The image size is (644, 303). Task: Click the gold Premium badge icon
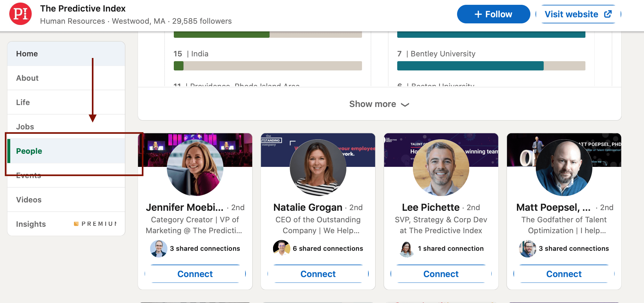click(x=76, y=224)
